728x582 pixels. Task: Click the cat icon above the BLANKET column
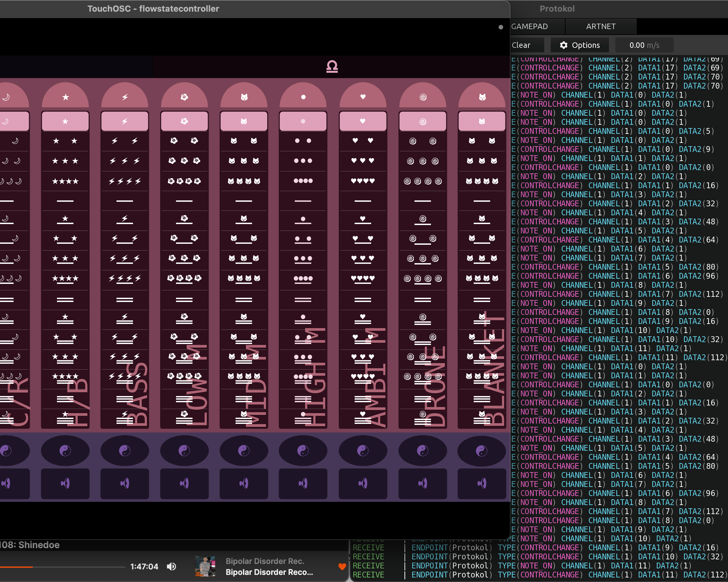[482, 97]
